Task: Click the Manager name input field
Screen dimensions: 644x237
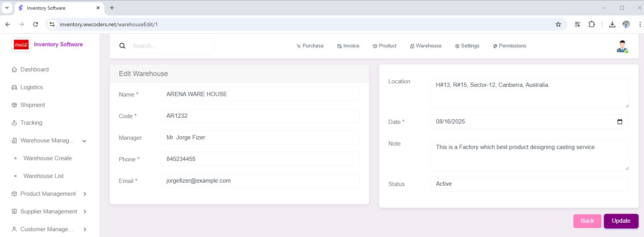Action: [260, 137]
